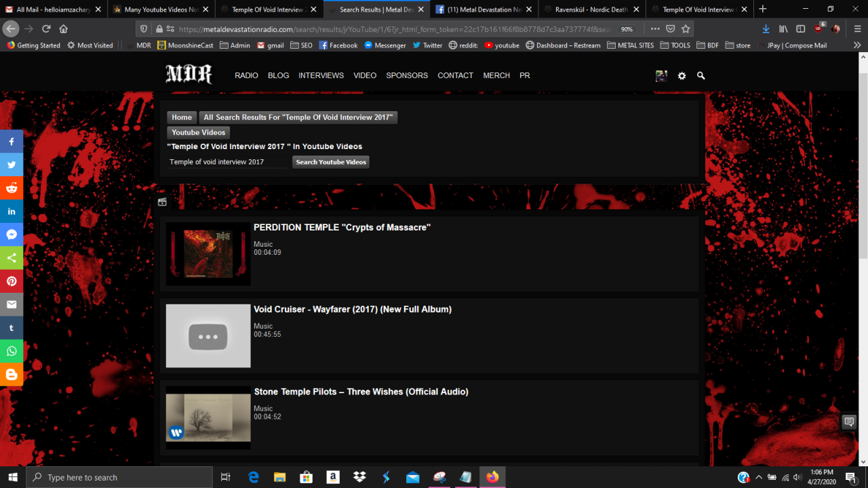868x488 pixels.
Task: Expand bookmarks toolbar overflow chevron
Action: [x=857, y=45]
